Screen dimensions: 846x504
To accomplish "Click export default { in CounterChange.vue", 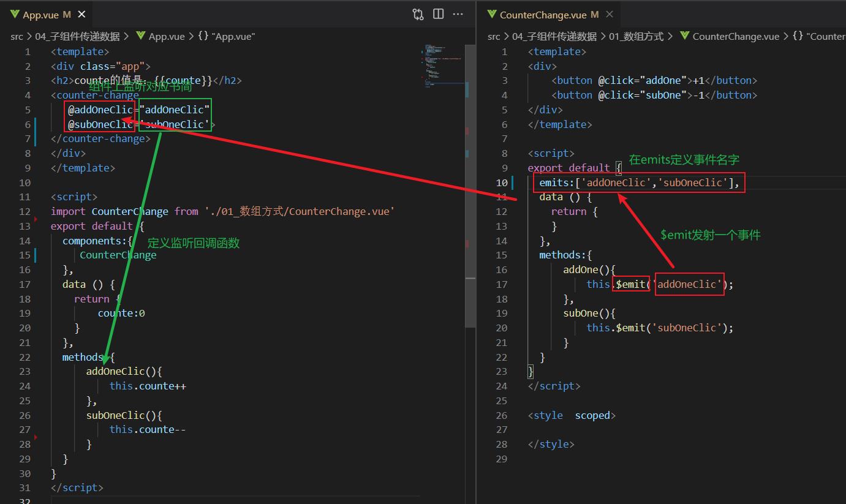I will pos(575,168).
